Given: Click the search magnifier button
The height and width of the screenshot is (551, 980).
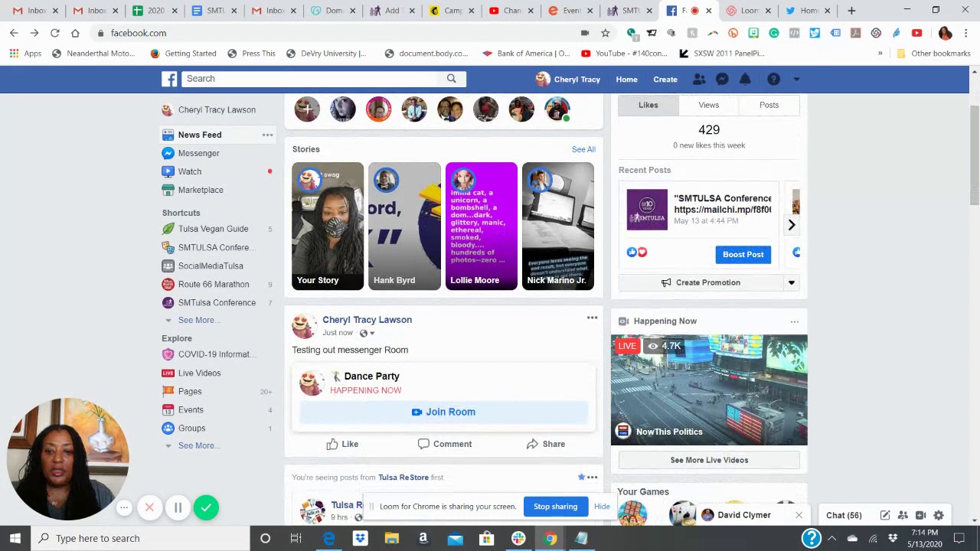Looking at the screenshot, I should click(x=451, y=78).
